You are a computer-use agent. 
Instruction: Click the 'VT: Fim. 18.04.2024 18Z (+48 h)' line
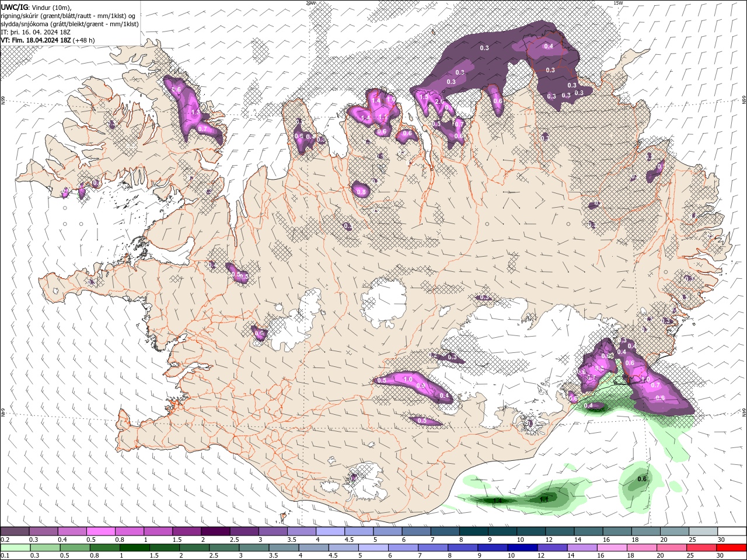[47, 40]
